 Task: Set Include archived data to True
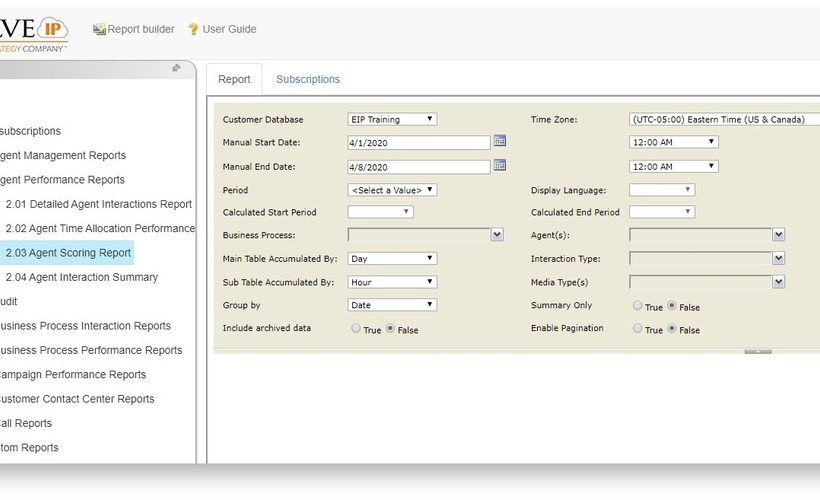point(356,328)
